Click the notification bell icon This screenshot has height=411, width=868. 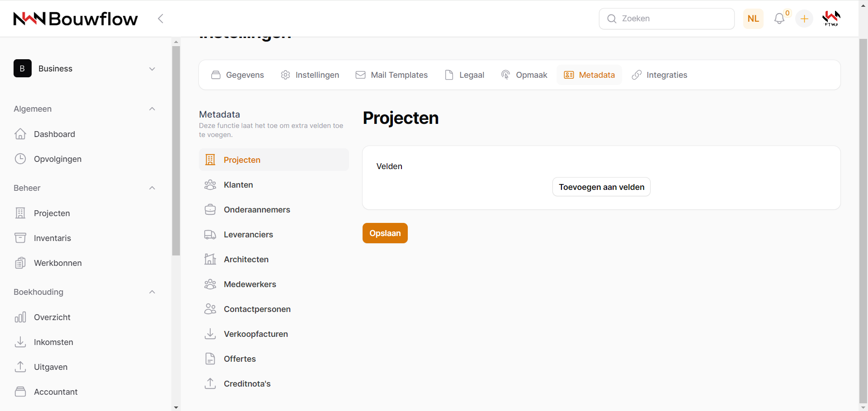779,19
